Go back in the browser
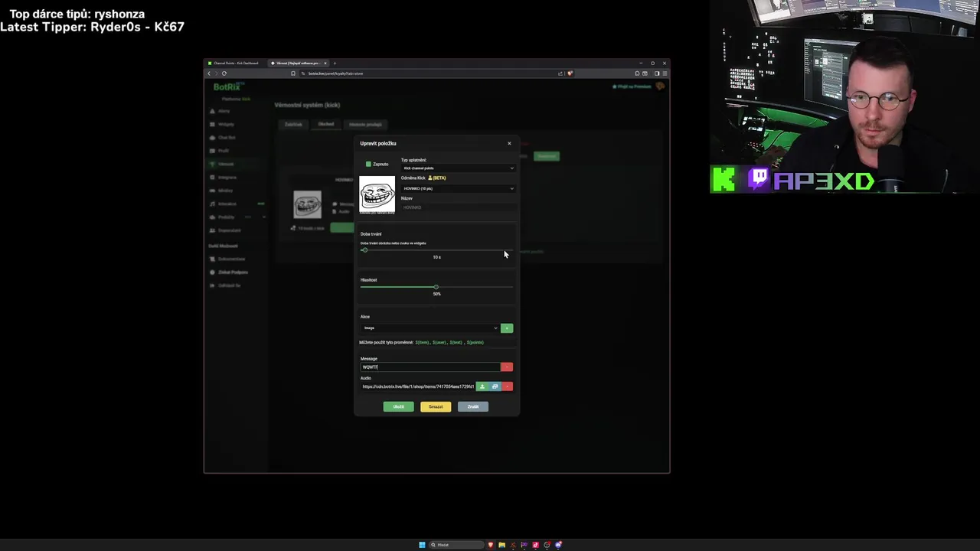 [x=209, y=73]
